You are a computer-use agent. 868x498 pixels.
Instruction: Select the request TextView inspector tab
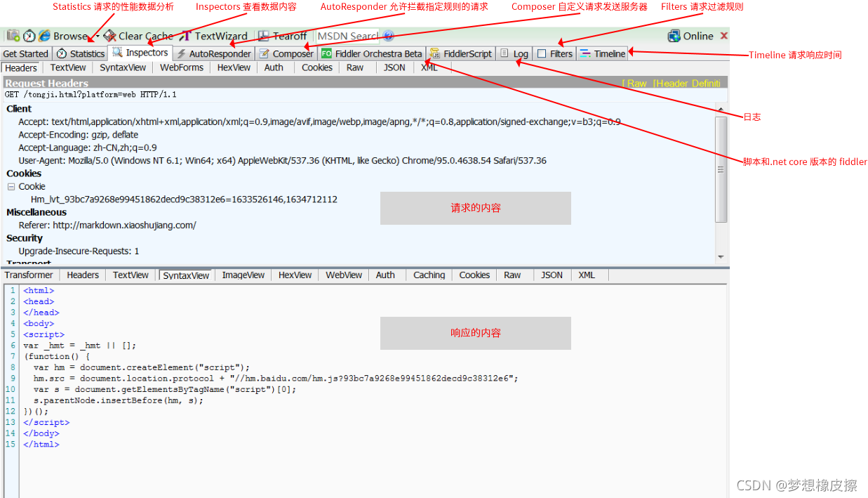pos(68,67)
